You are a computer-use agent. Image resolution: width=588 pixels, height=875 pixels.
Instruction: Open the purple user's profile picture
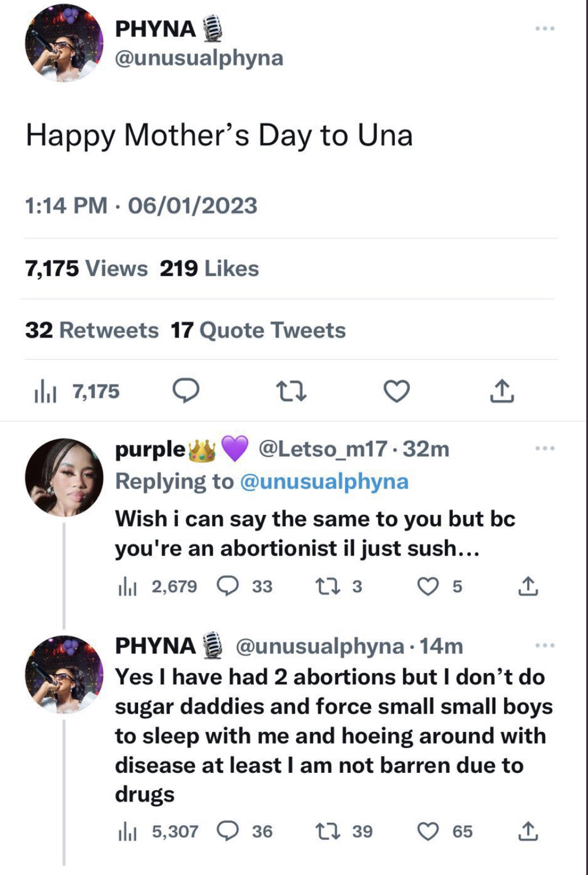(x=64, y=477)
